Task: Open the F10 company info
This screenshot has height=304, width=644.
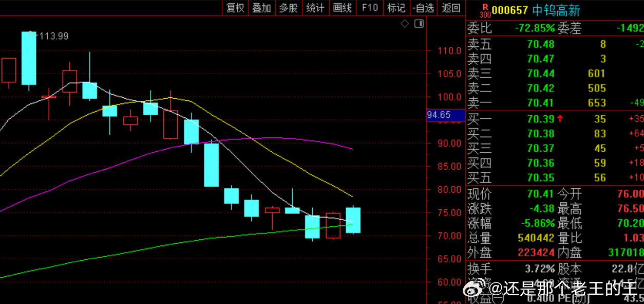Action: 370,7
